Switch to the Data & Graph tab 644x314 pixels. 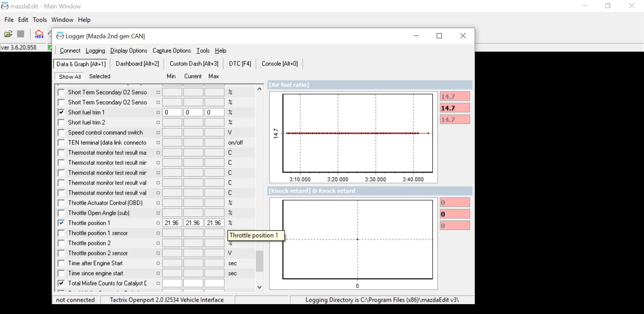click(x=81, y=64)
